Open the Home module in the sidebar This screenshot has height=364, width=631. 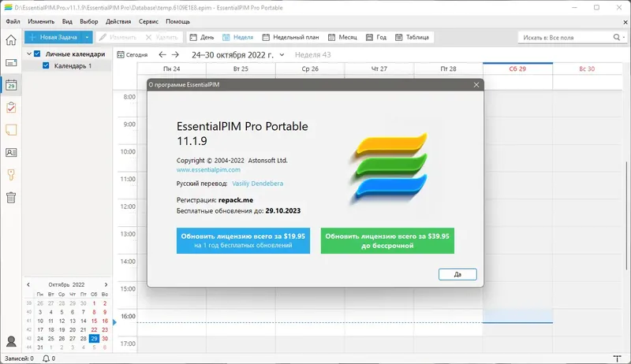(x=11, y=39)
